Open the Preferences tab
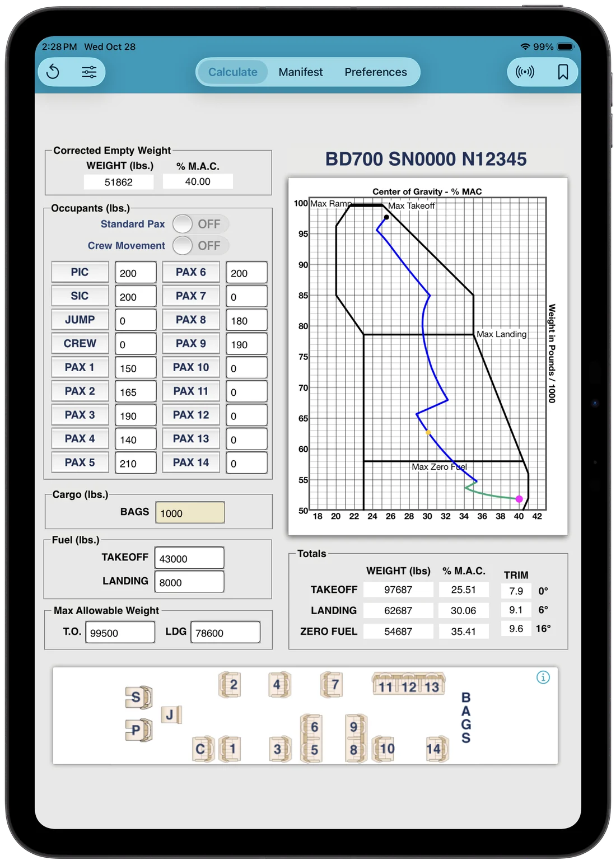Image resolution: width=616 pixels, height=865 pixels. [x=376, y=72]
